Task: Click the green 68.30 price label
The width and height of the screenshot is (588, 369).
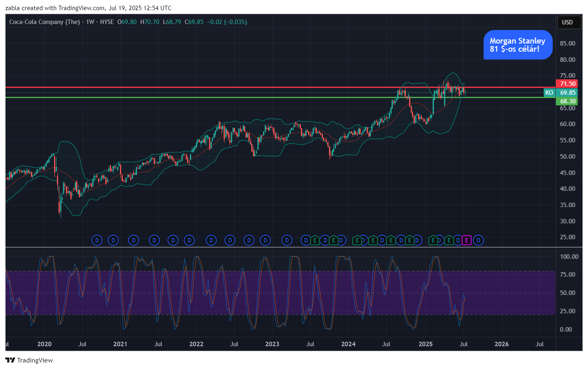Action: click(567, 101)
